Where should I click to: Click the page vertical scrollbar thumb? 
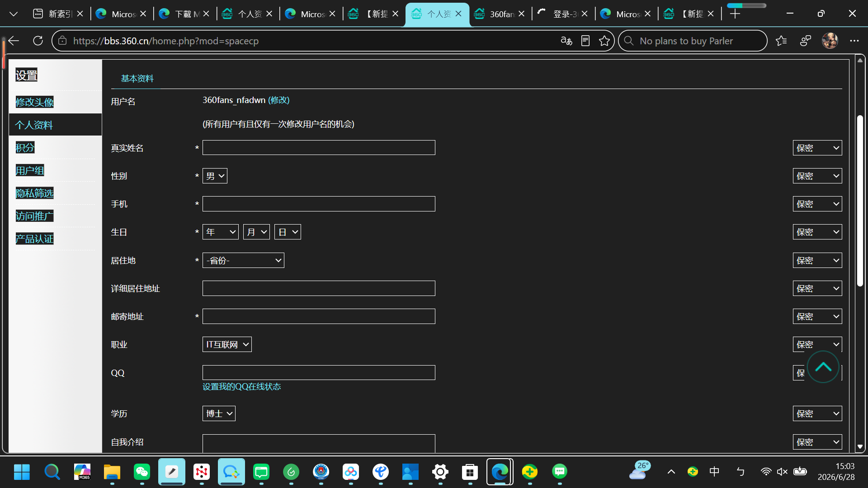coord(860,201)
